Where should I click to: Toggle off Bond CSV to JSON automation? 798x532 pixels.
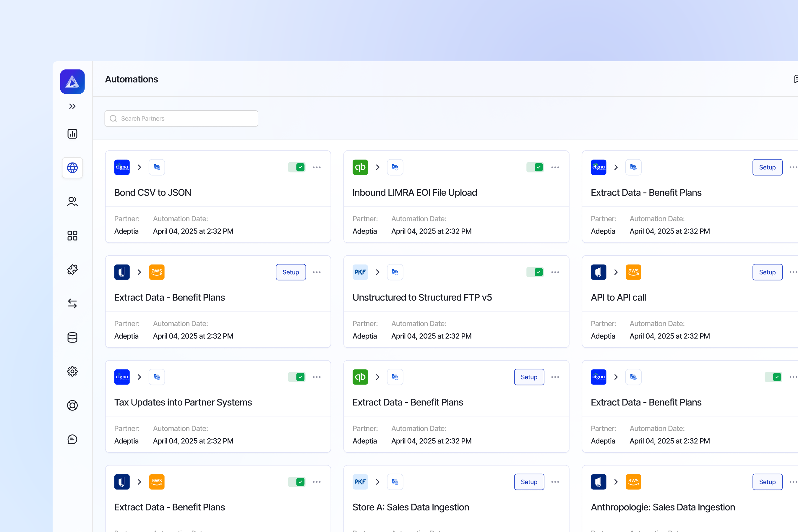[296, 167]
